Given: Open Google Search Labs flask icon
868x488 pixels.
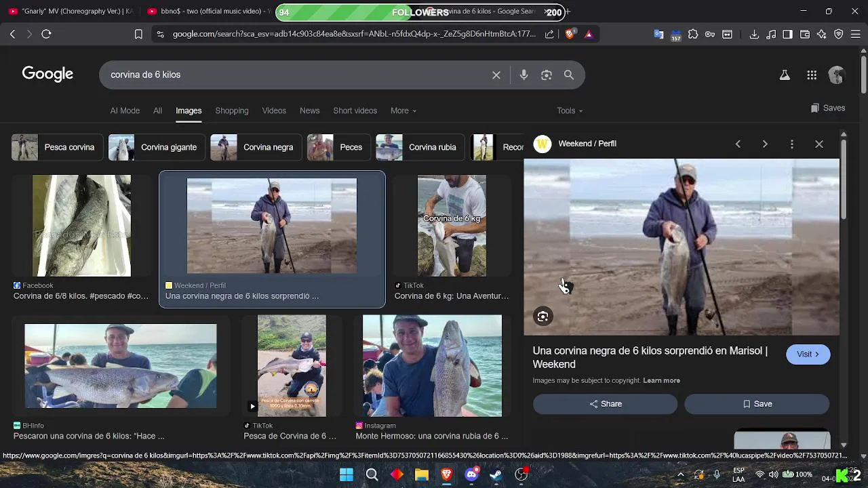Looking at the screenshot, I should pyautogui.click(x=785, y=75).
